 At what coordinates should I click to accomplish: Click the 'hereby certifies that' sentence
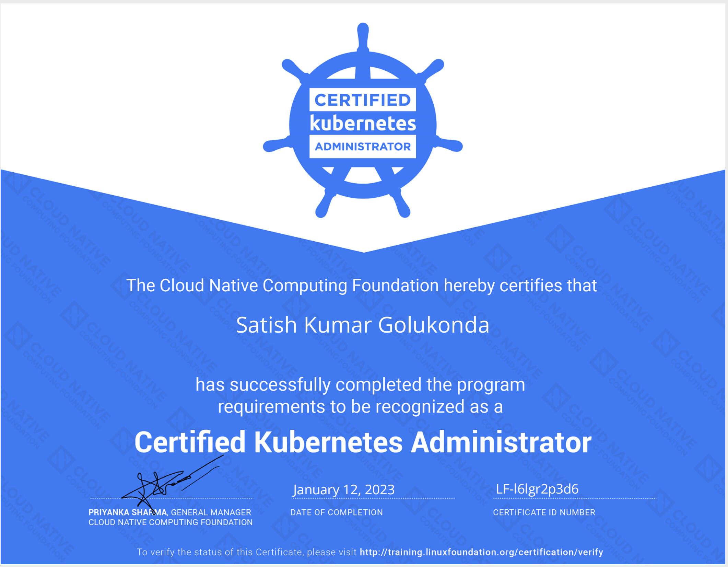[361, 286]
